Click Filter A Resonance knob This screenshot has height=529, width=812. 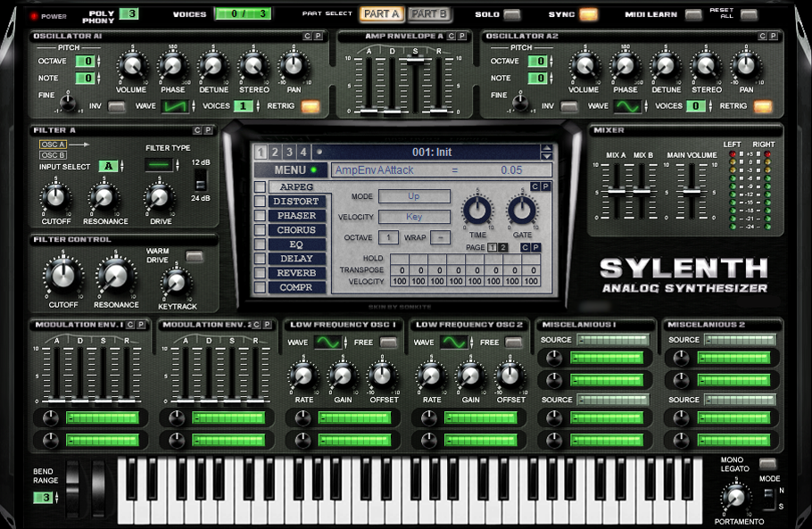click(x=104, y=197)
